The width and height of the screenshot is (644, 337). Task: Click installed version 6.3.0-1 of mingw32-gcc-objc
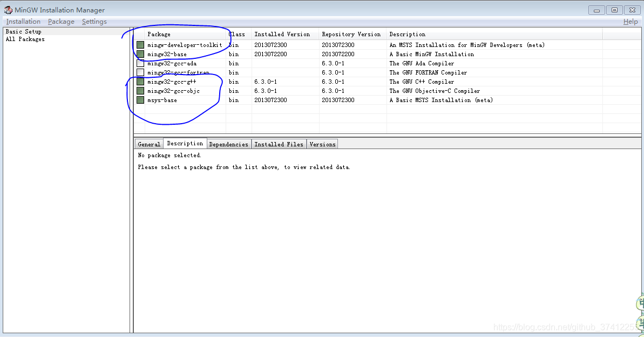[x=266, y=91]
